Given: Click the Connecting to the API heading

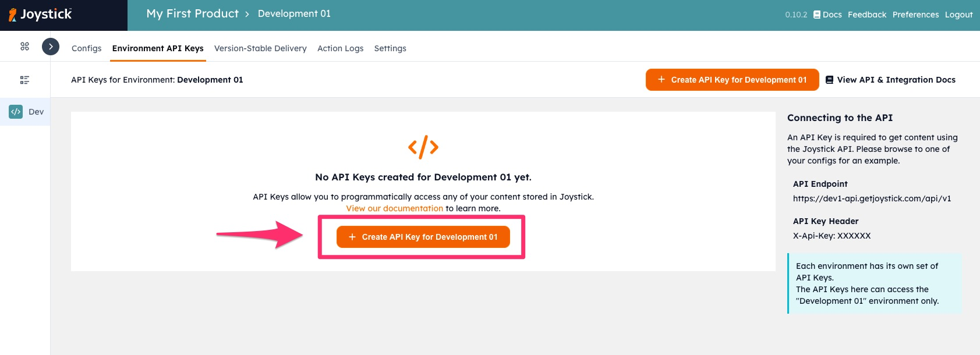Looking at the screenshot, I should click(x=840, y=118).
